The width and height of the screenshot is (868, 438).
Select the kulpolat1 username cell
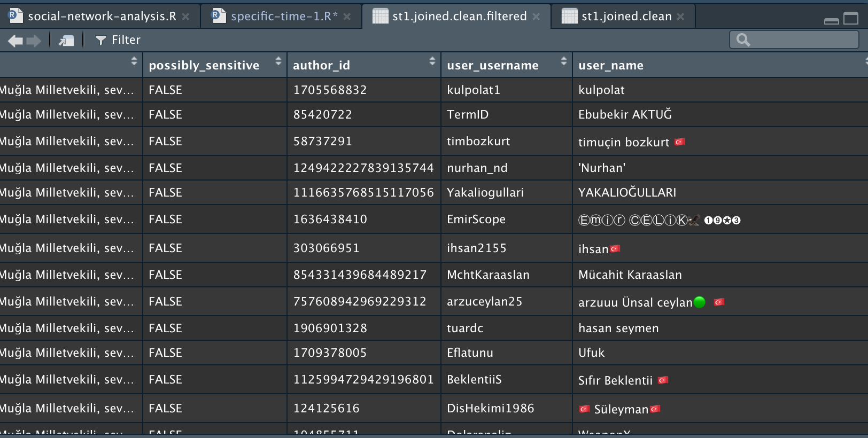point(474,90)
